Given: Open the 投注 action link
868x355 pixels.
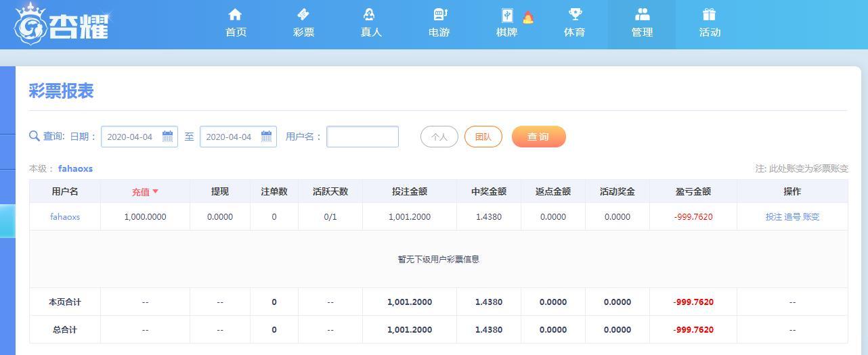Looking at the screenshot, I should tap(773, 217).
